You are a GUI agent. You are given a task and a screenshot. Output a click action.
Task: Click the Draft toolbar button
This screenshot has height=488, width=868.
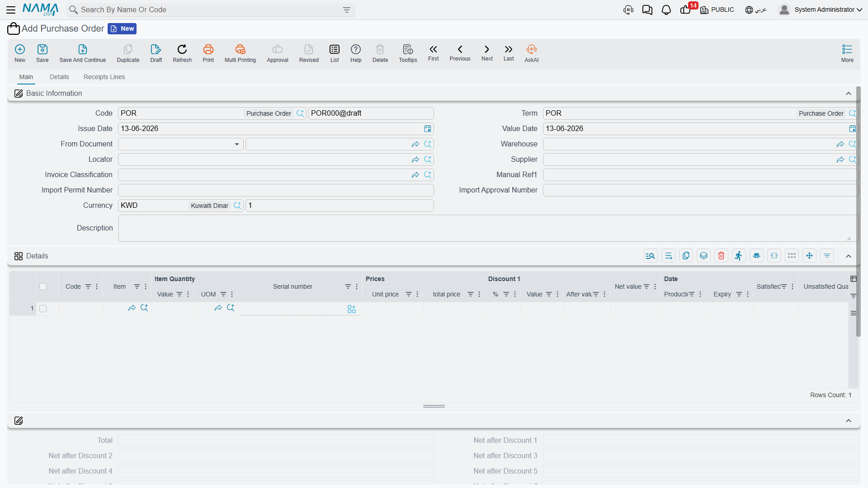pyautogui.click(x=156, y=53)
